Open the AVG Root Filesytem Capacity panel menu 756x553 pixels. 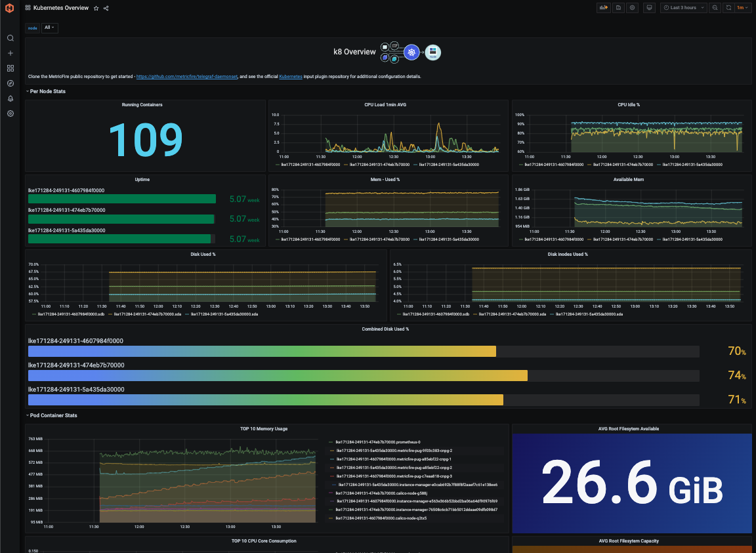pos(629,541)
